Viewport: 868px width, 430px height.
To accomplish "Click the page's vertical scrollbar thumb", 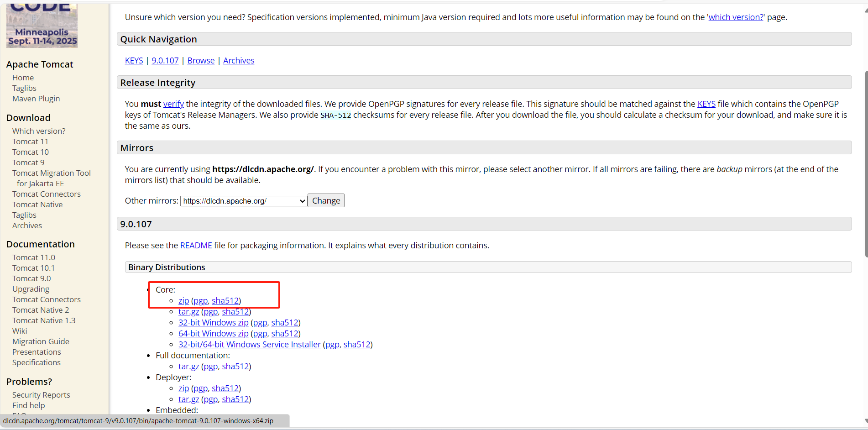I will (x=866, y=164).
